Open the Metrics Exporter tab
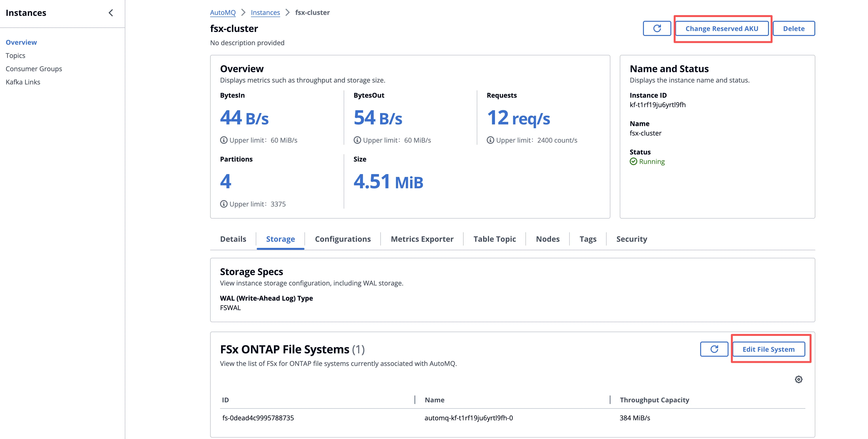This screenshot has height=439, width=868. (x=422, y=239)
